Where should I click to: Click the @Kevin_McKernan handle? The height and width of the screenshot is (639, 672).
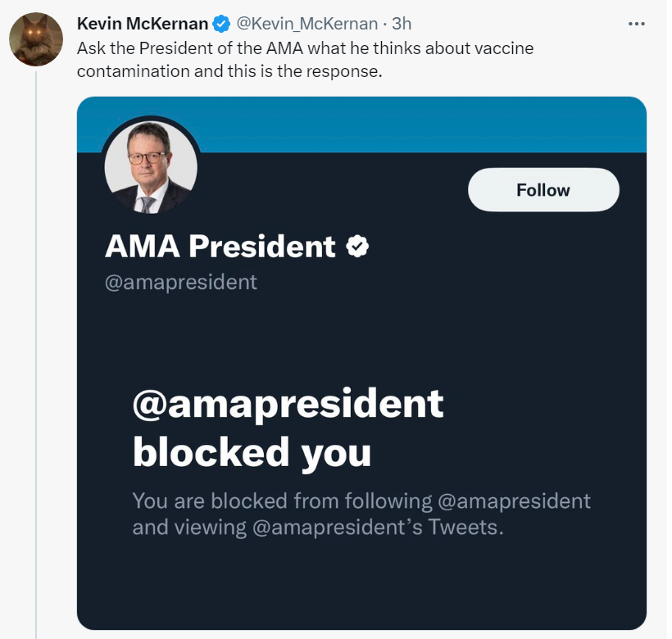point(306,24)
